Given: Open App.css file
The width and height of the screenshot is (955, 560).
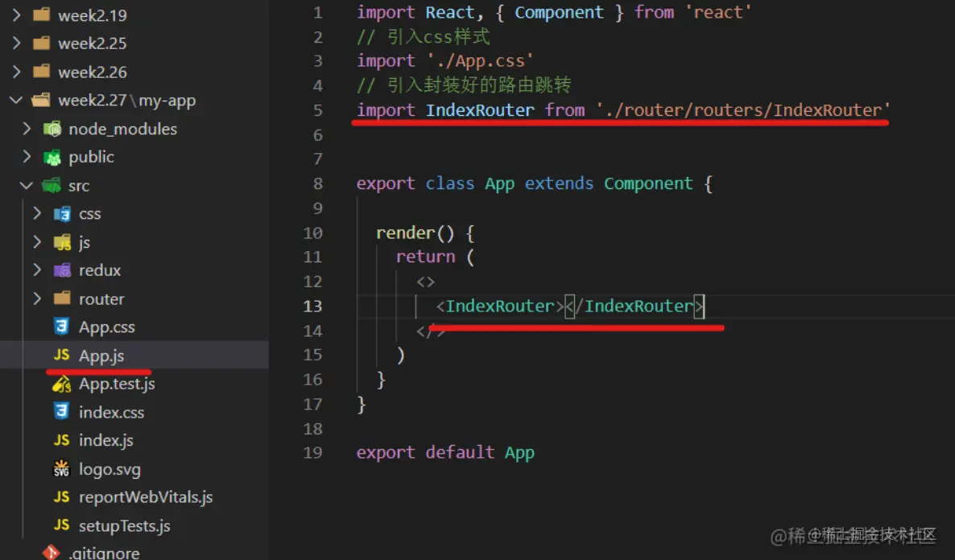Looking at the screenshot, I should pos(107,327).
